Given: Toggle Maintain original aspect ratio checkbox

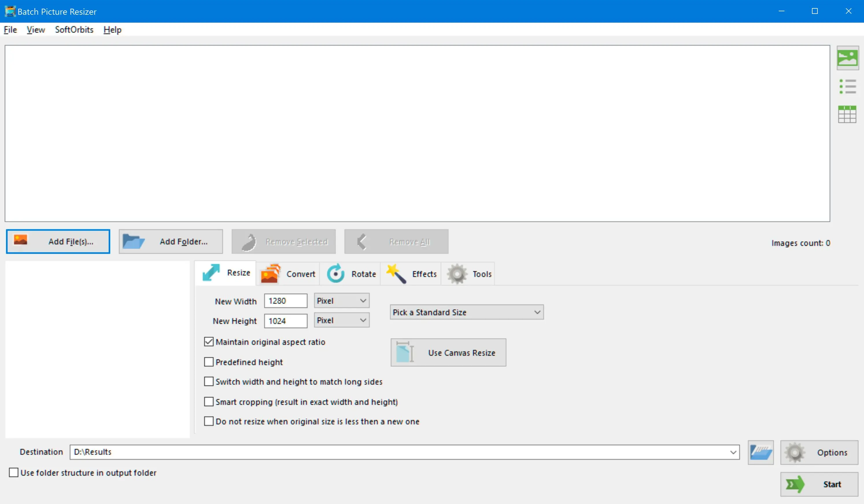Looking at the screenshot, I should click(x=209, y=341).
